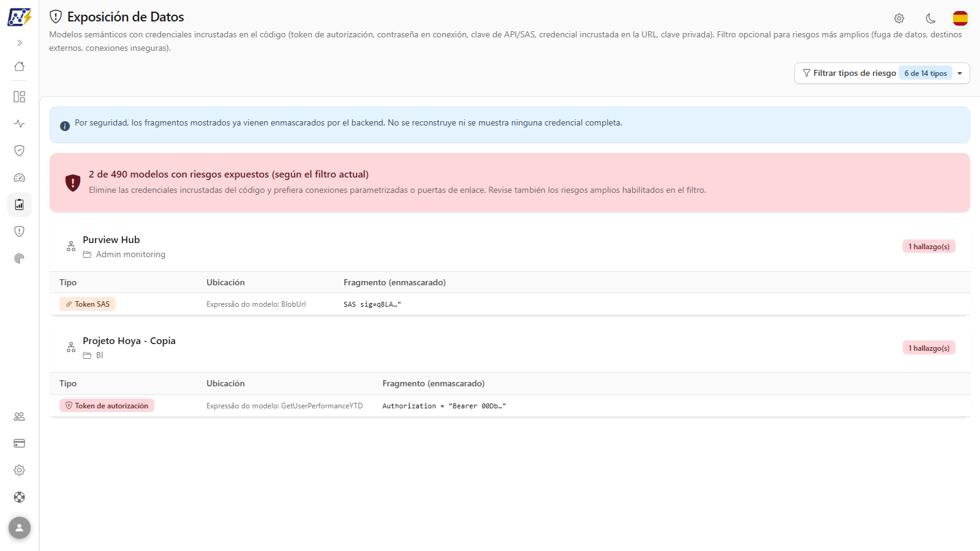Open the fingerprint sidebar icon
The image size is (980, 551).
tap(20, 258)
